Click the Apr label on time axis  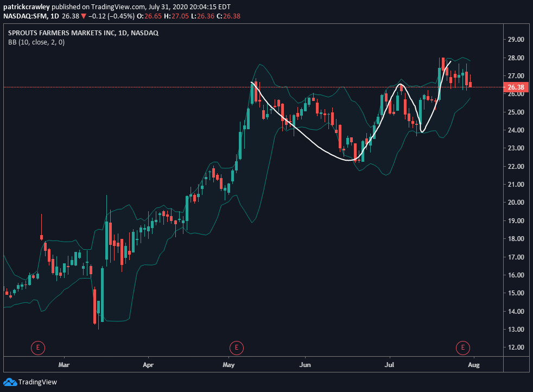pos(148,365)
